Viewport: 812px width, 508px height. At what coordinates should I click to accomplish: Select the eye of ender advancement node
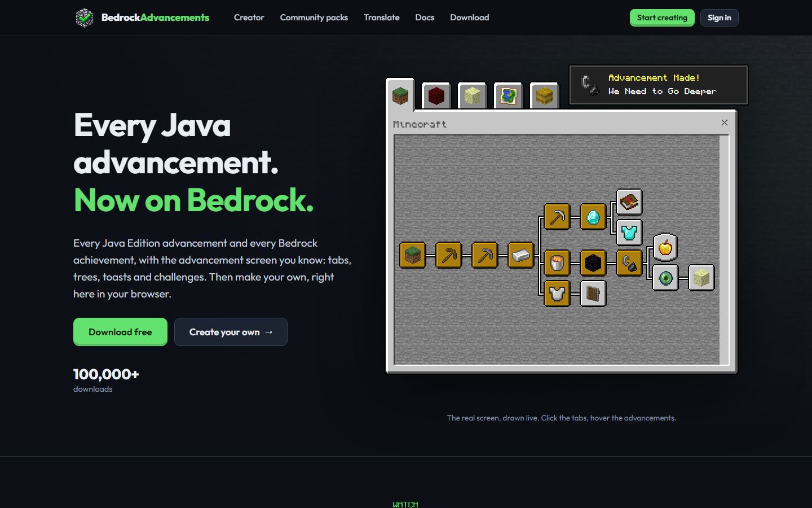(x=665, y=278)
